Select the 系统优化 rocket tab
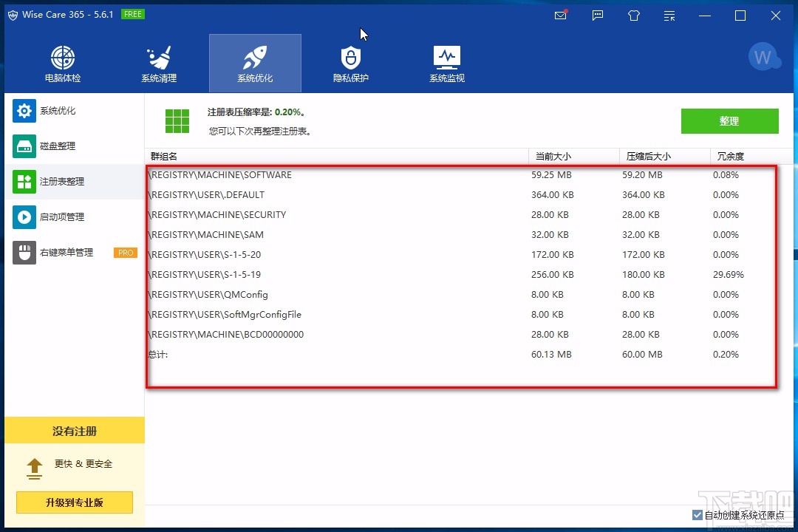Viewport: 798px width, 532px height. tap(255, 64)
